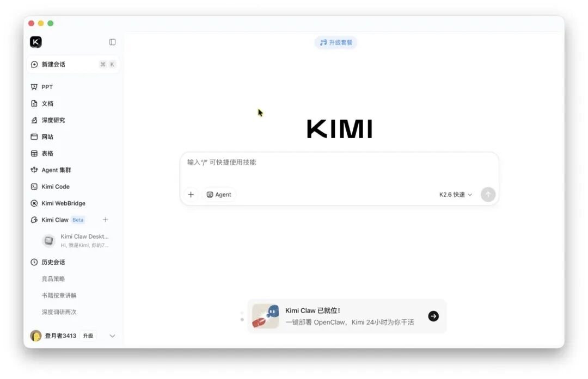Click the send arrow button
The width and height of the screenshot is (588, 379).
coord(488,194)
